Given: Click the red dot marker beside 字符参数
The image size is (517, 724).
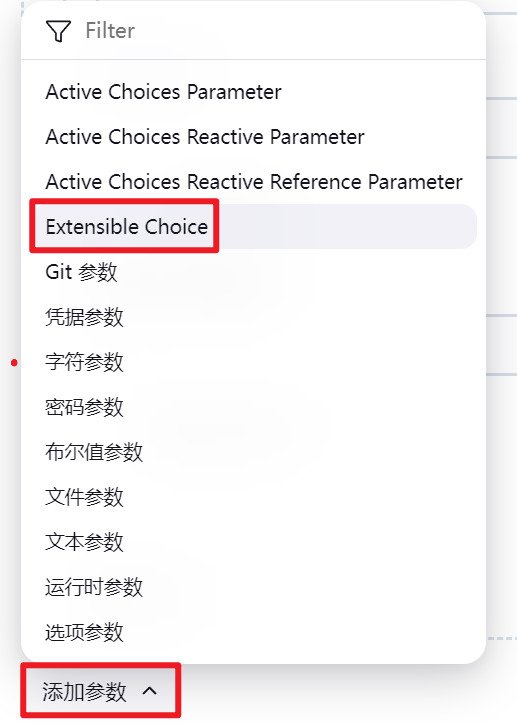Looking at the screenshot, I should (x=14, y=363).
